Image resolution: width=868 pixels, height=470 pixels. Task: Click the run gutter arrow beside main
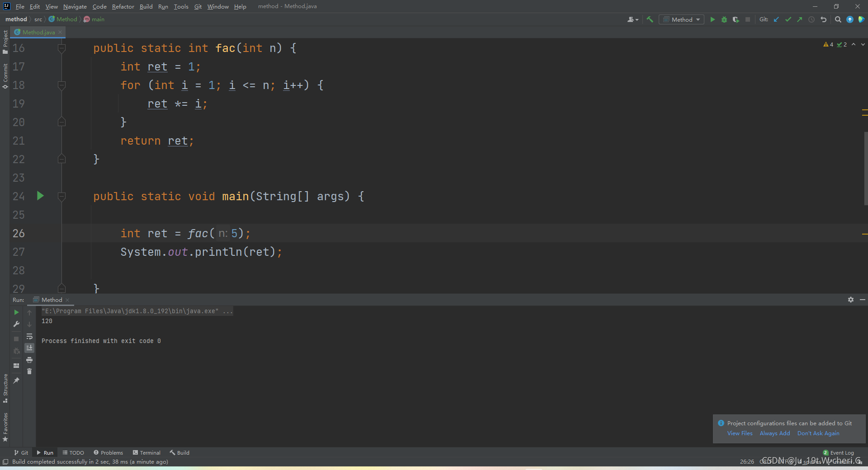(x=40, y=196)
